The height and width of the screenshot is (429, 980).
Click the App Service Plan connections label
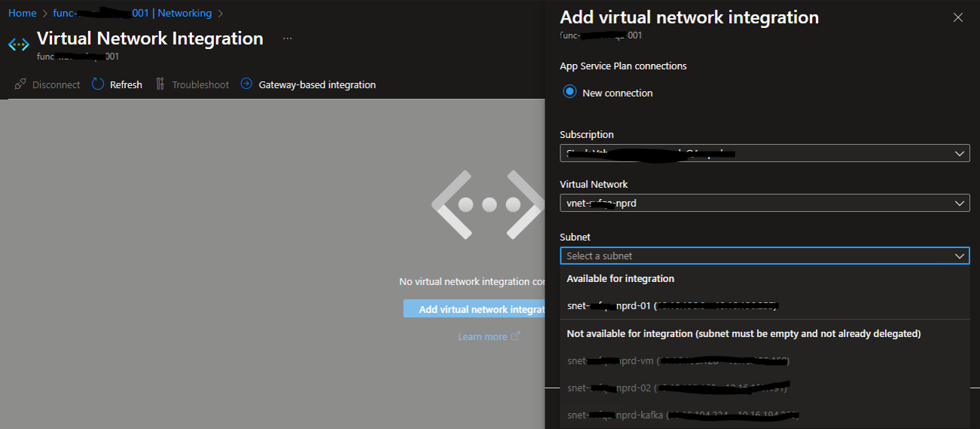point(623,66)
